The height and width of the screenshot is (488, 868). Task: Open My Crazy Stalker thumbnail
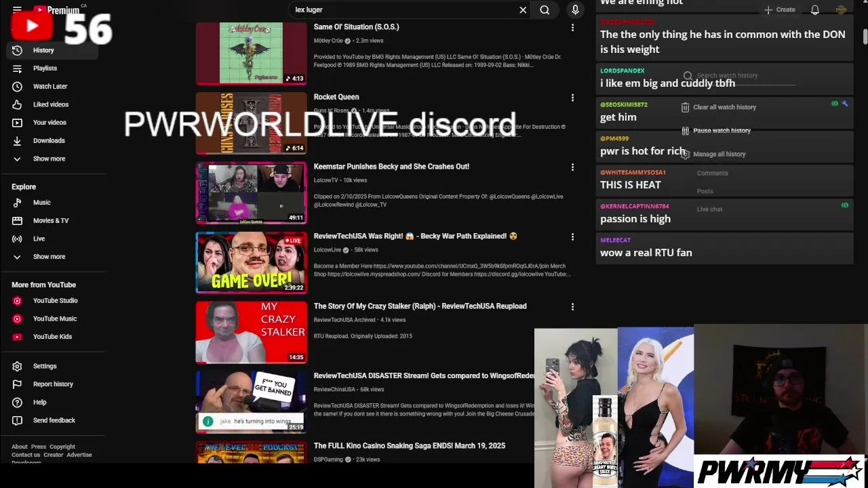pos(251,333)
